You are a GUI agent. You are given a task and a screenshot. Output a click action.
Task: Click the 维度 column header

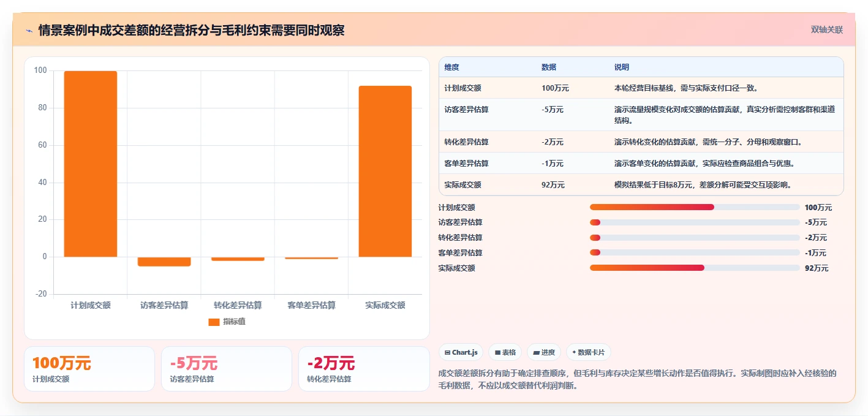[452, 67]
